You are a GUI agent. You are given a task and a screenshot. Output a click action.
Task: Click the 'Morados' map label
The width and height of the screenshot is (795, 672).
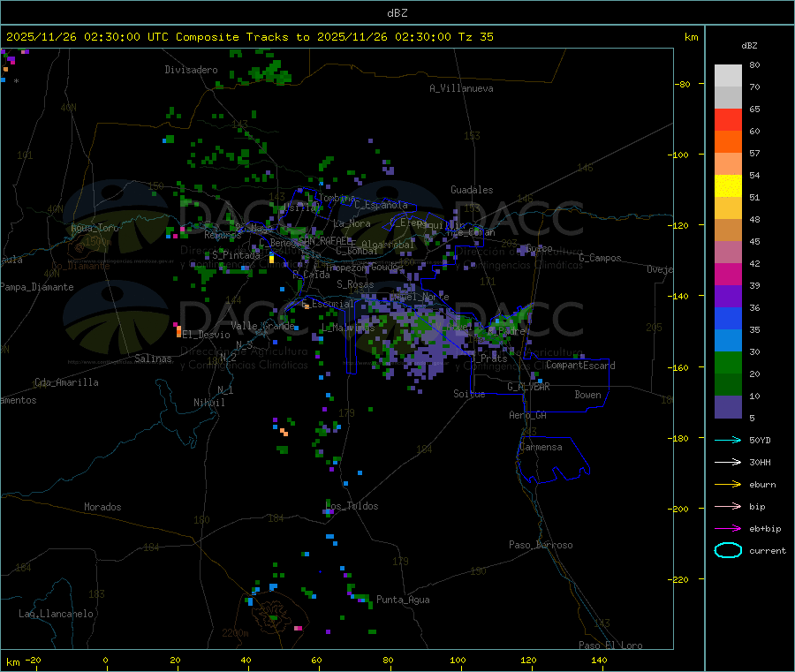(x=102, y=507)
